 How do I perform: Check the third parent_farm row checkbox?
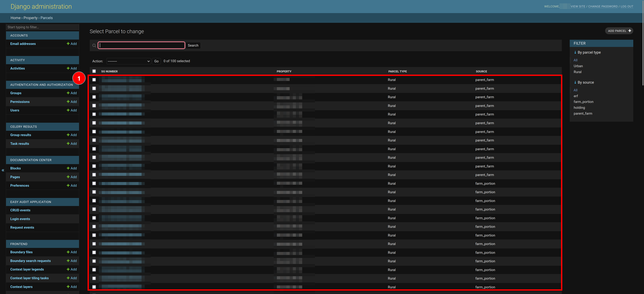tap(94, 97)
